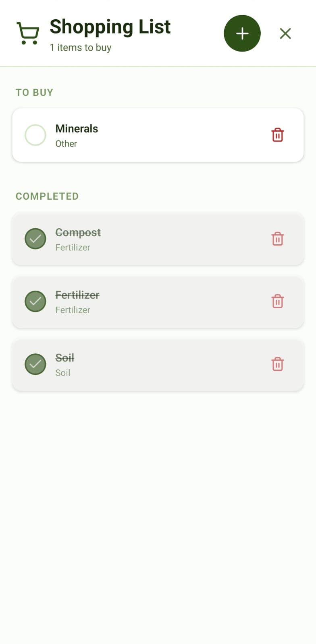The width and height of the screenshot is (316, 644).
Task: Uncheck the Compost item
Action: pos(35,239)
